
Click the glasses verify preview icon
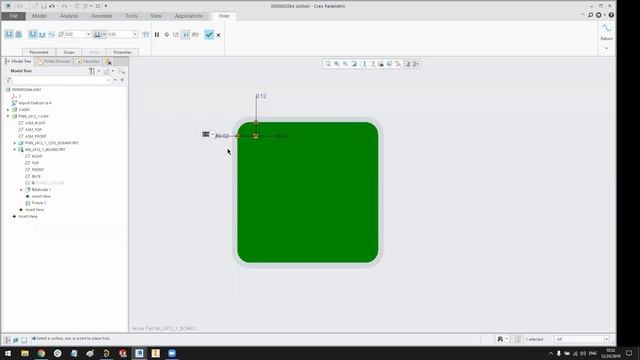pos(196,35)
